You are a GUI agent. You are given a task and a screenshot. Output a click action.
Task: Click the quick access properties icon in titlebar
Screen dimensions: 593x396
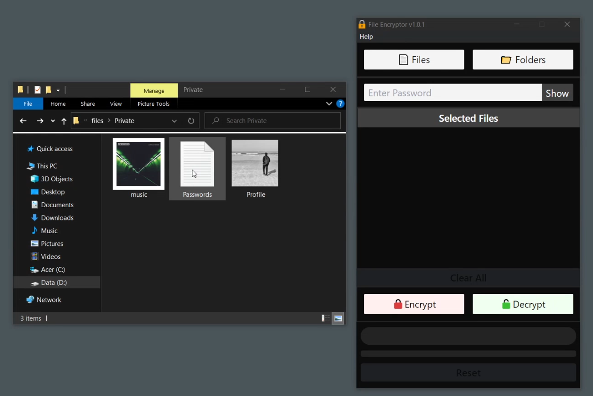coord(37,90)
